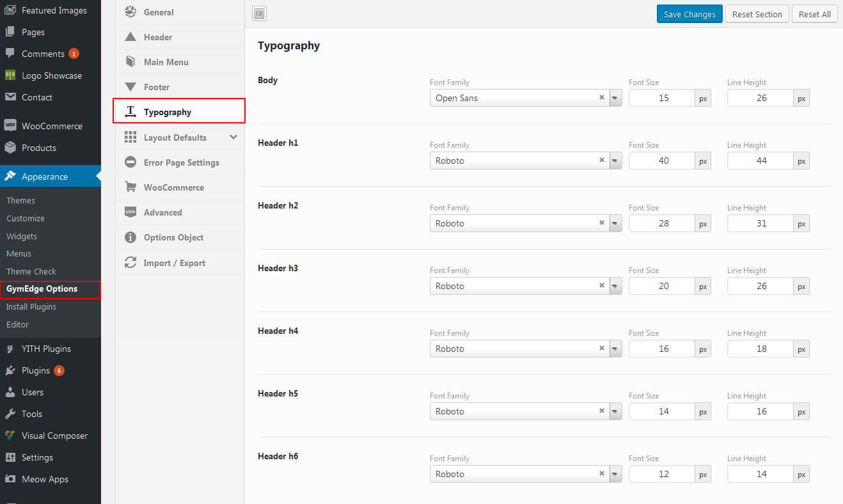Click the WooCommerce cart icon in options panel
This screenshot has width=843, height=504.
130,187
